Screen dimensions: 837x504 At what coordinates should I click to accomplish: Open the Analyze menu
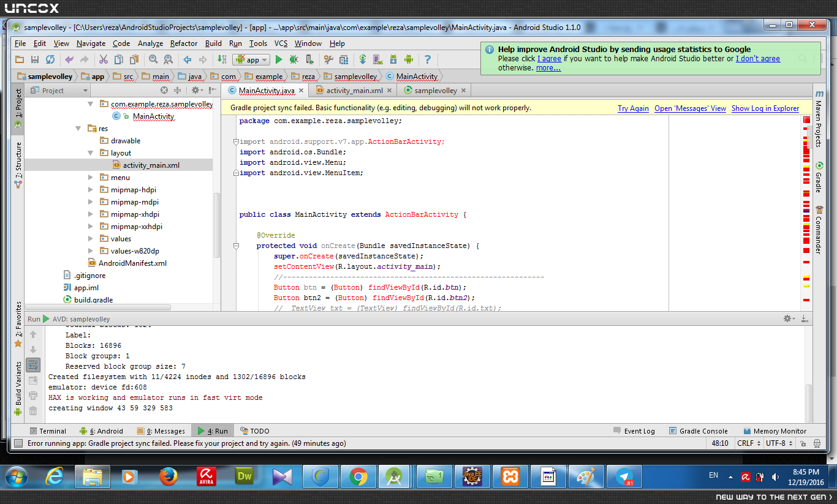150,43
